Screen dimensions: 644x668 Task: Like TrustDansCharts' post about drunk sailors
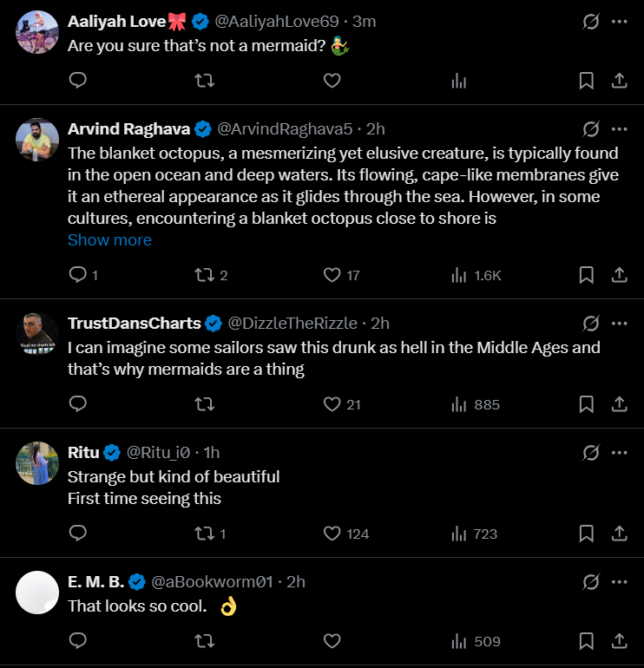pos(332,404)
